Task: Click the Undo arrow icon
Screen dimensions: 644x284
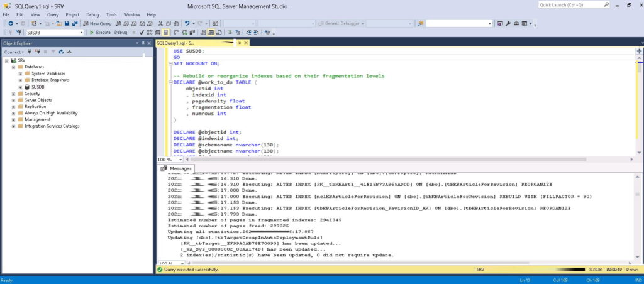Action: [187, 23]
